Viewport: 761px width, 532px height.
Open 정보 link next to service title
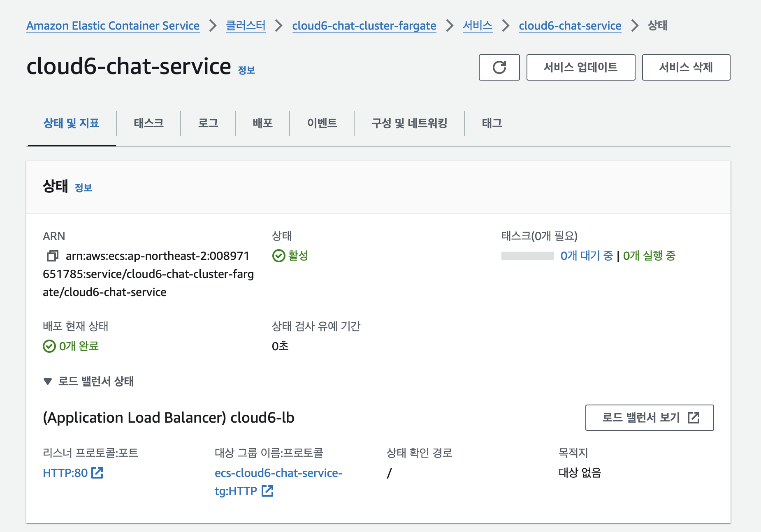(246, 70)
